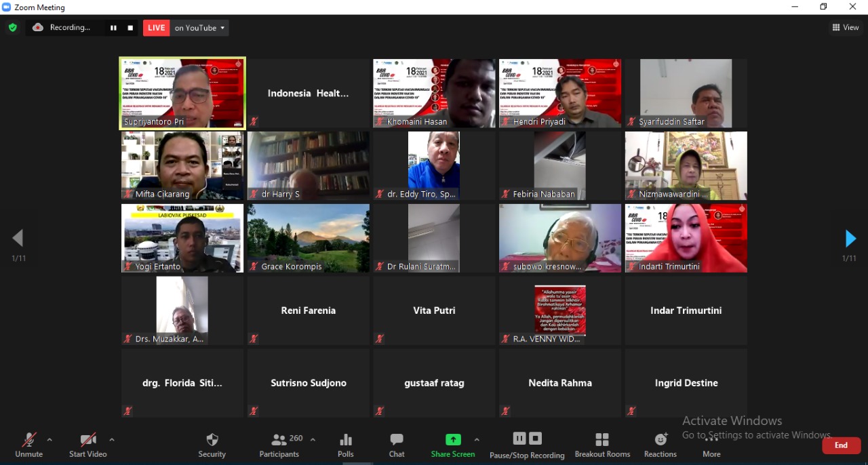Select dr Harry S video tile
The height and width of the screenshot is (465, 868).
309,165
